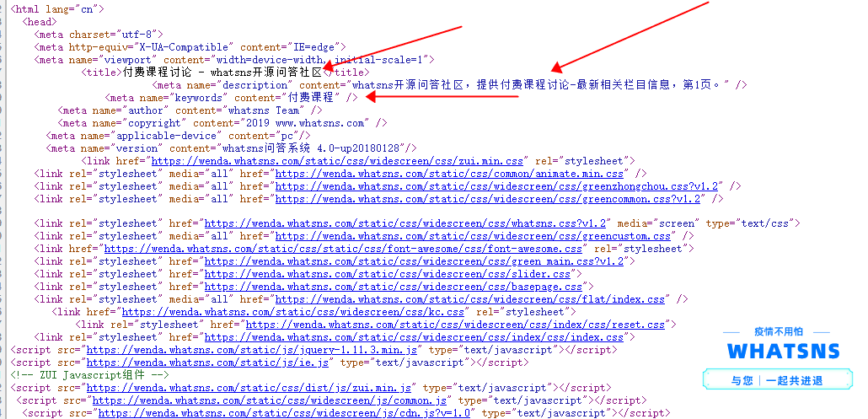The image size is (868, 419).
Task: Open the animate.min.css link
Action: (x=455, y=173)
